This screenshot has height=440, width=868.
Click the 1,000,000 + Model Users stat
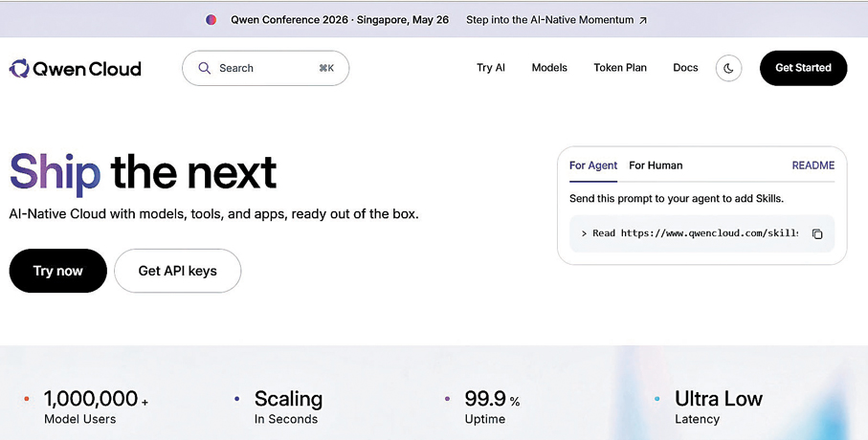(96, 407)
